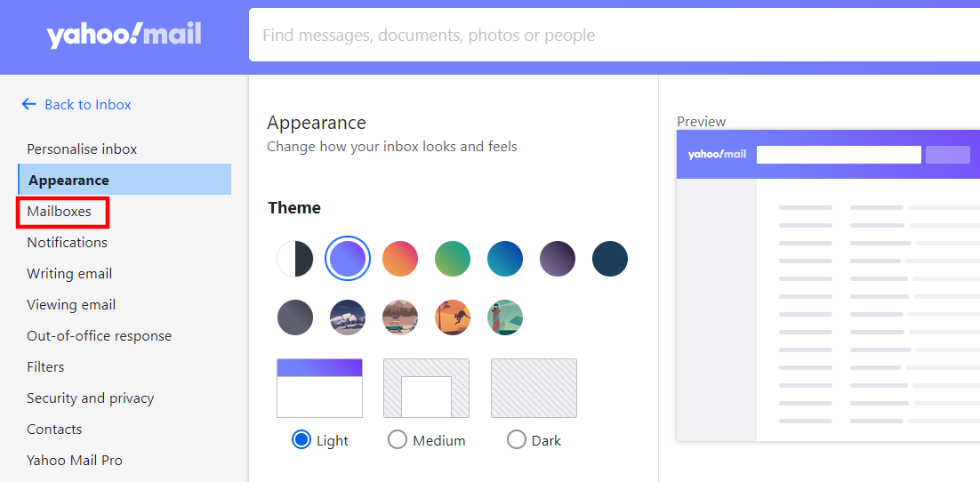
Task: Enable the Medium radio button
Action: pos(398,439)
